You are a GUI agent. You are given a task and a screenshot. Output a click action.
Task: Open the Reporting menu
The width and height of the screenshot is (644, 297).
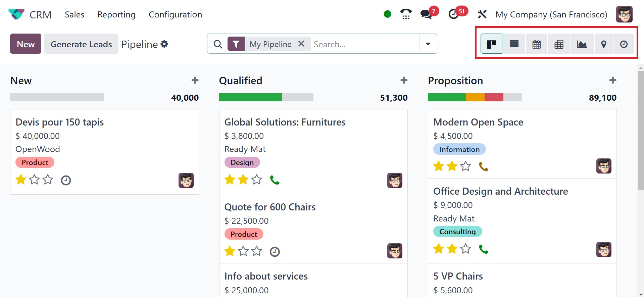tap(116, 14)
